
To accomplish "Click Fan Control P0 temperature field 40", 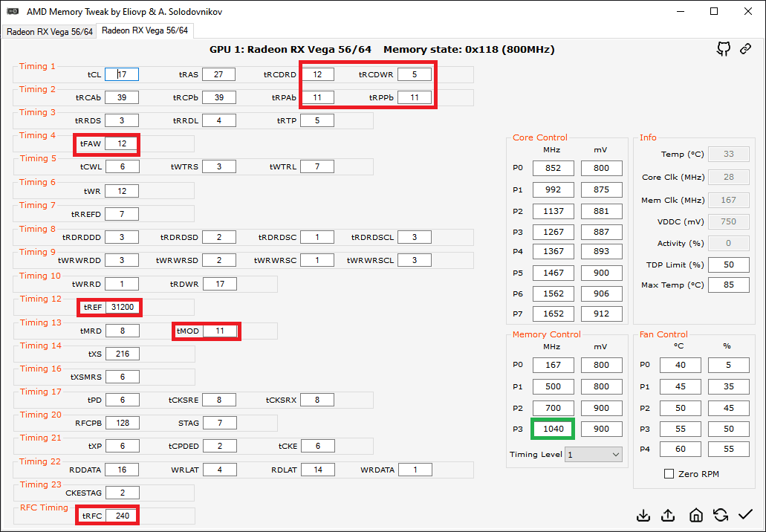I will pyautogui.click(x=680, y=365).
